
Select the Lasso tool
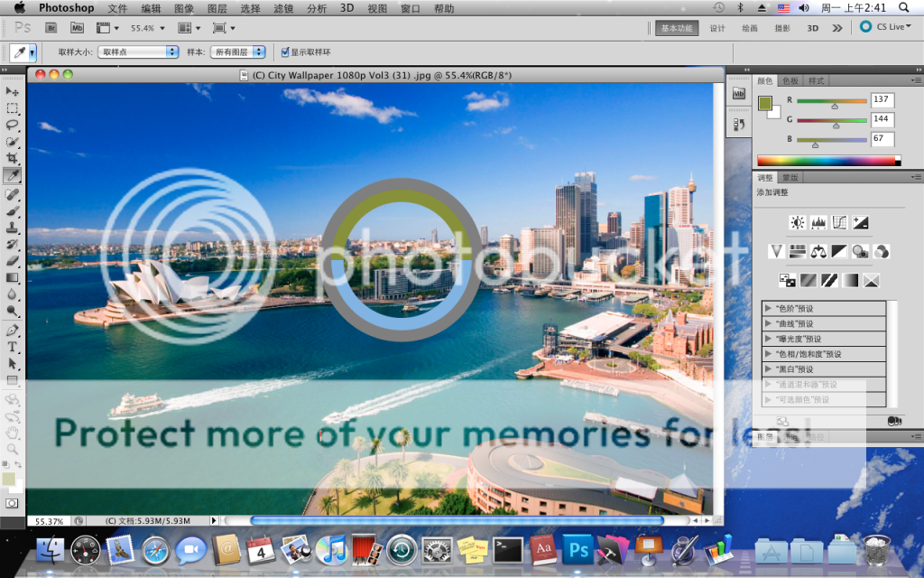[x=12, y=125]
